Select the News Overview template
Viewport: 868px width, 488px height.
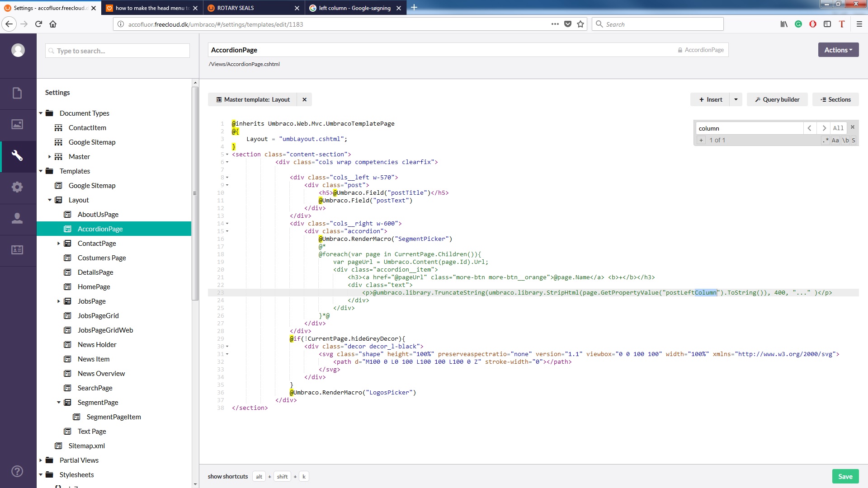[101, 374]
